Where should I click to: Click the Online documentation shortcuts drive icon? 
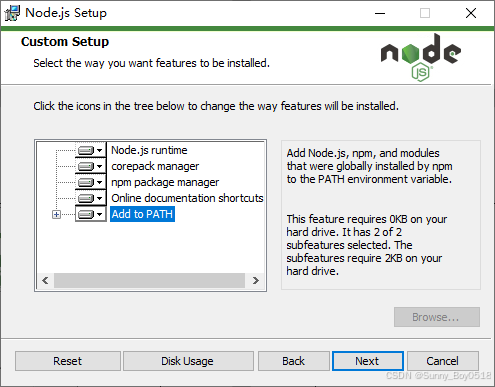point(86,198)
